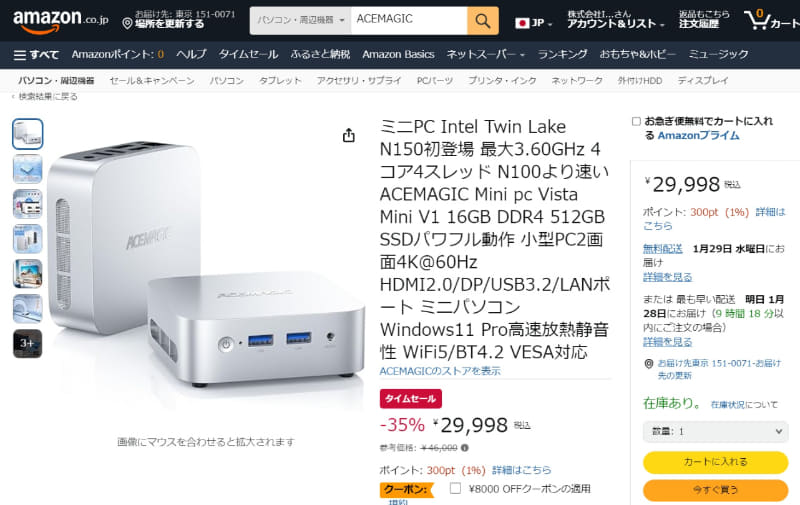Click the delivery location pin icon

[127, 23]
